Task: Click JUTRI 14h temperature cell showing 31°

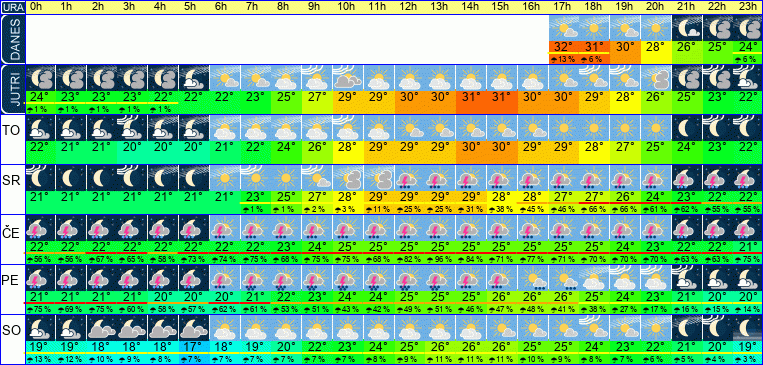Action: click(471, 96)
